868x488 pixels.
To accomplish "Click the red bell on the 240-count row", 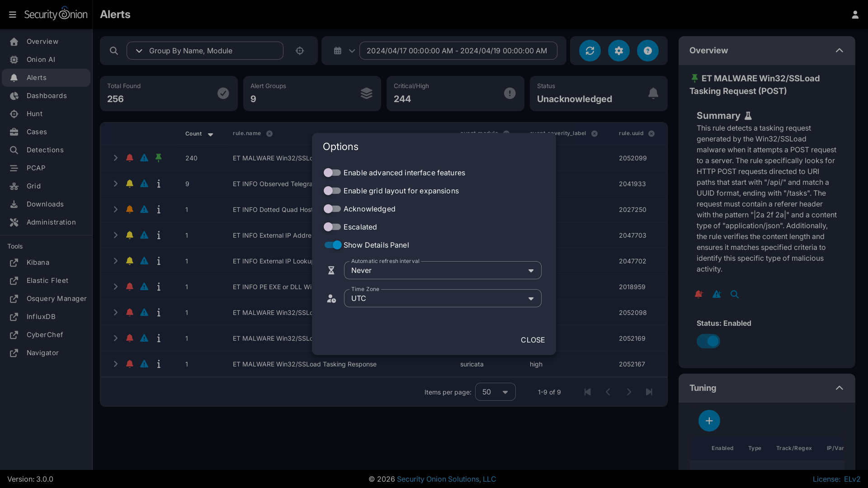I will click(x=130, y=158).
